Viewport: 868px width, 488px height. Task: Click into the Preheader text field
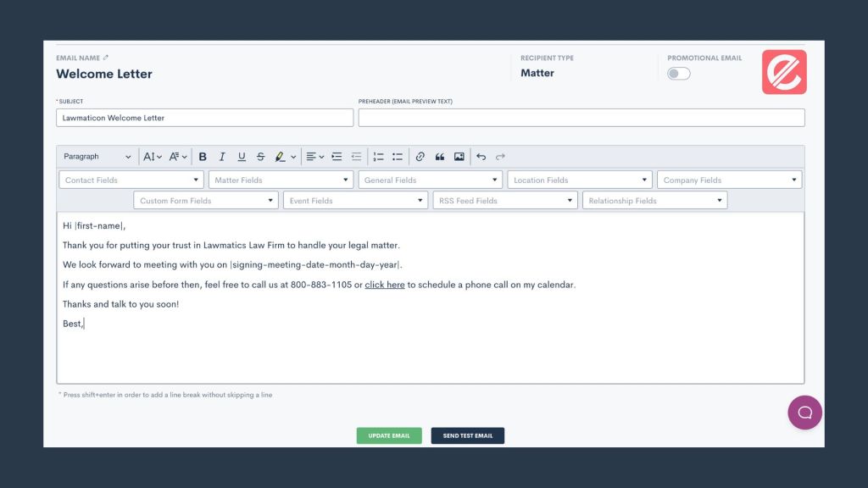coord(581,118)
